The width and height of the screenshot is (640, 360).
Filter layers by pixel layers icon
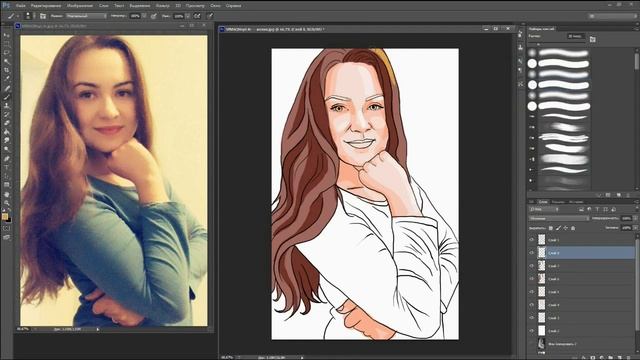pos(581,209)
